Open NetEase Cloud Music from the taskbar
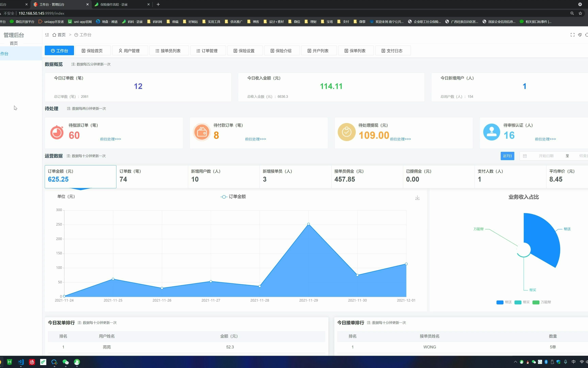This screenshot has height=368, width=588. click(x=32, y=362)
